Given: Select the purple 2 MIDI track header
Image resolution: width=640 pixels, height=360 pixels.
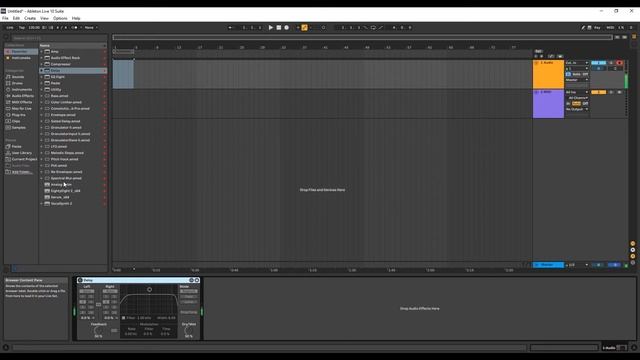Looking at the screenshot, I should [x=548, y=104].
